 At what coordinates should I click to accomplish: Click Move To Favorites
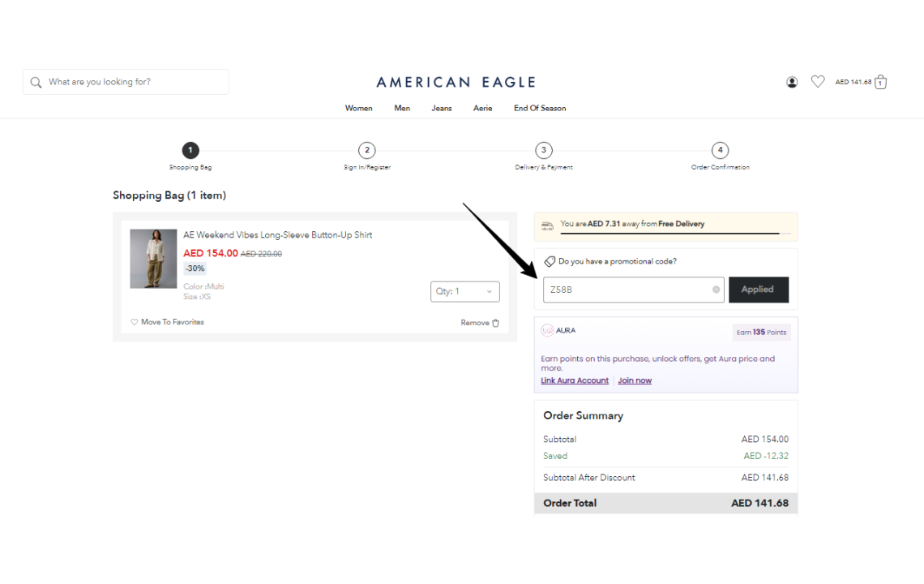click(172, 322)
